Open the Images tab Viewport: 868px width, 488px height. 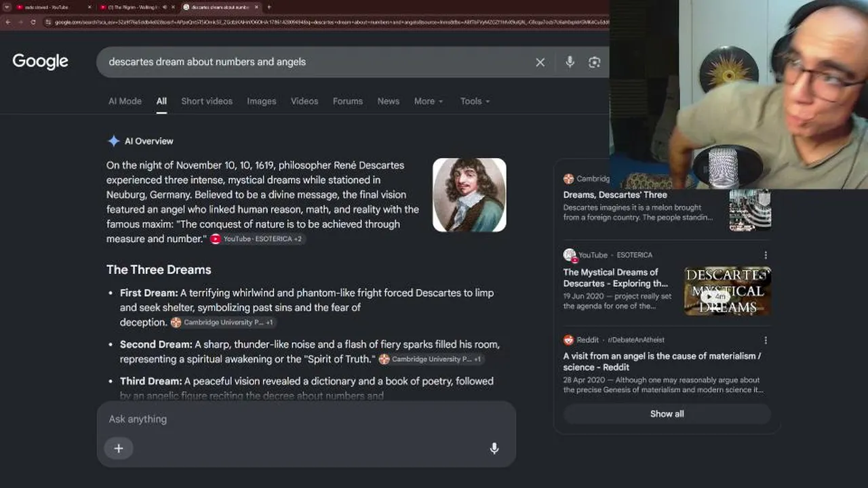point(262,101)
